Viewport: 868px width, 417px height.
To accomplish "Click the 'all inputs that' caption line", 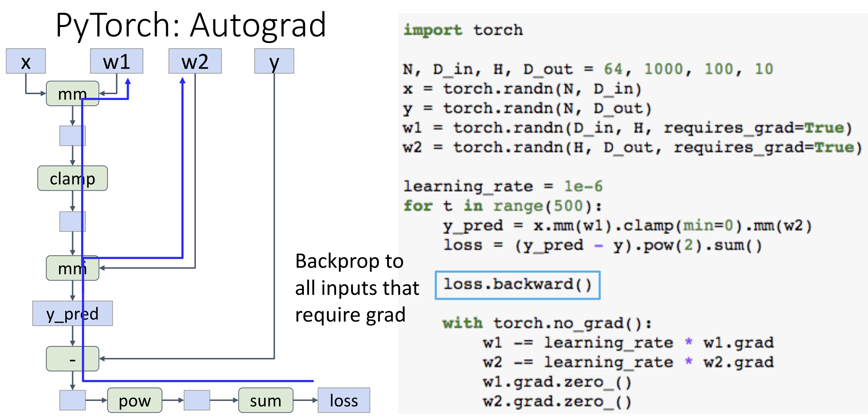I will [357, 288].
